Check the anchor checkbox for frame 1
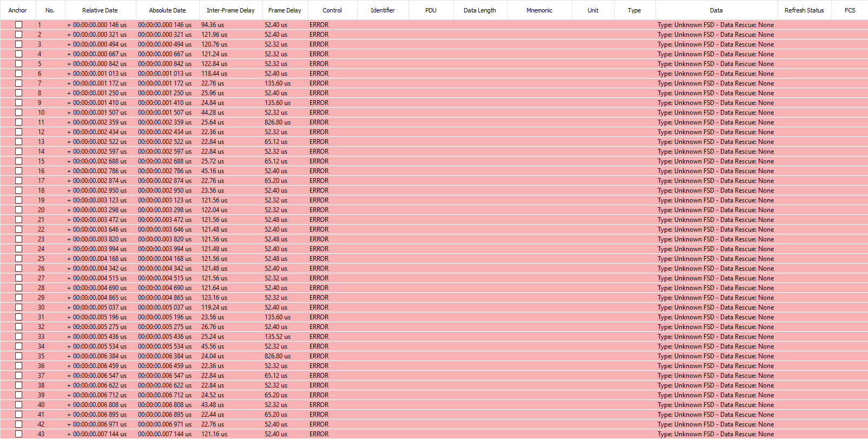Viewport: 868px width, 439px height. click(18, 25)
